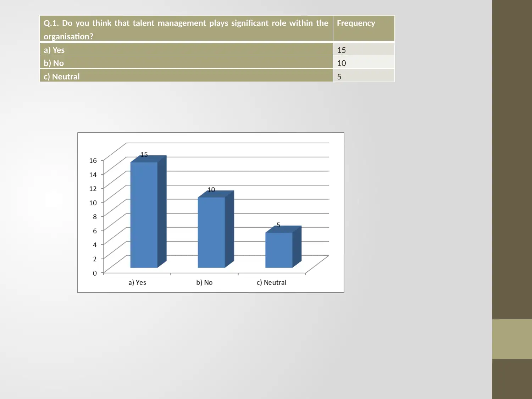The width and height of the screenshot is (532, 399).
Task: Click the 16 value on the vertical axis
Action: 93,160
